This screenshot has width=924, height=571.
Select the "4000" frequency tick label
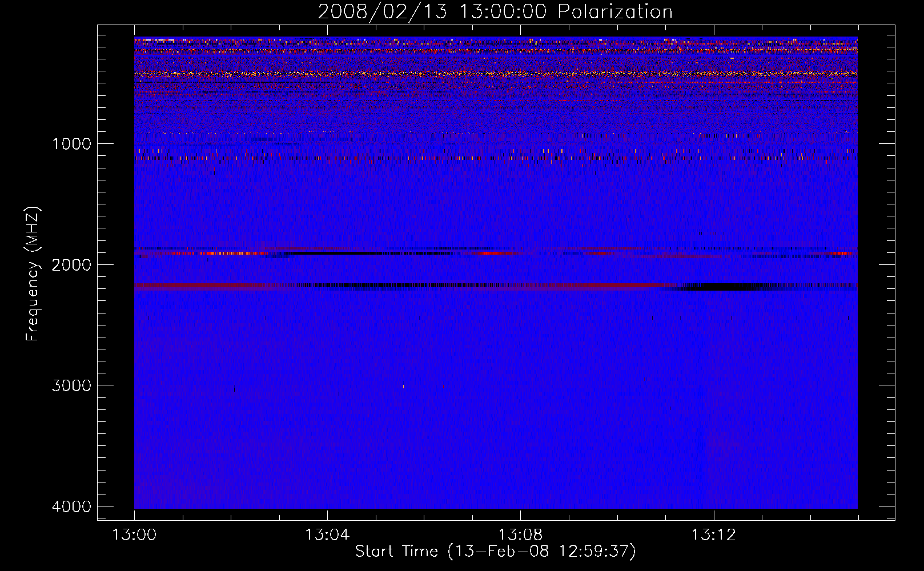71,506
